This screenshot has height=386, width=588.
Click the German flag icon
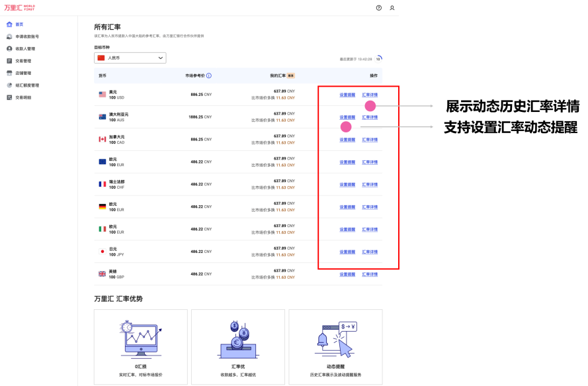click(103, 207)
